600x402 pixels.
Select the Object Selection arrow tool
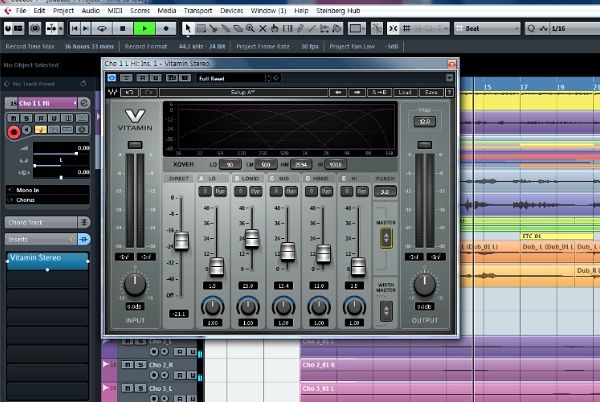point(188,28)
